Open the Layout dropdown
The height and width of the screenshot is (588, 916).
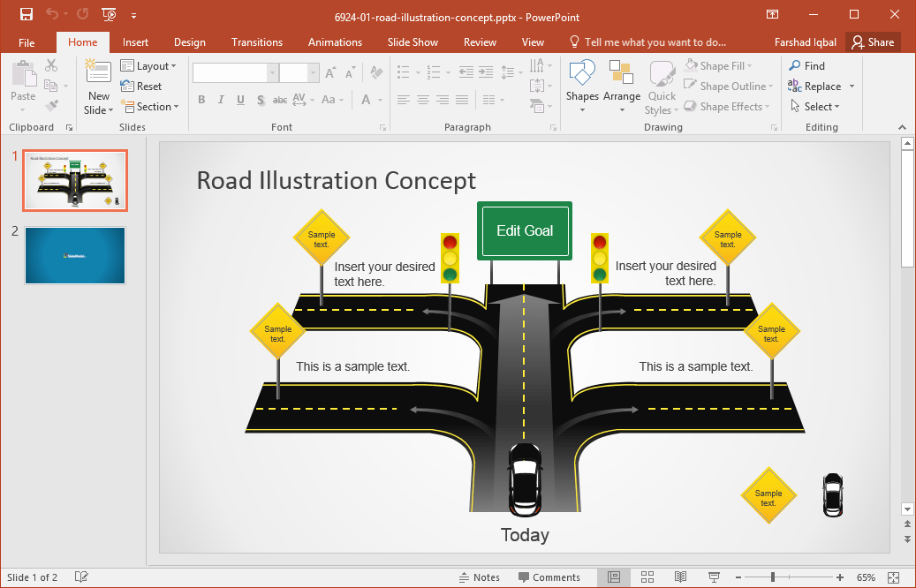click(x=149, y=65)
